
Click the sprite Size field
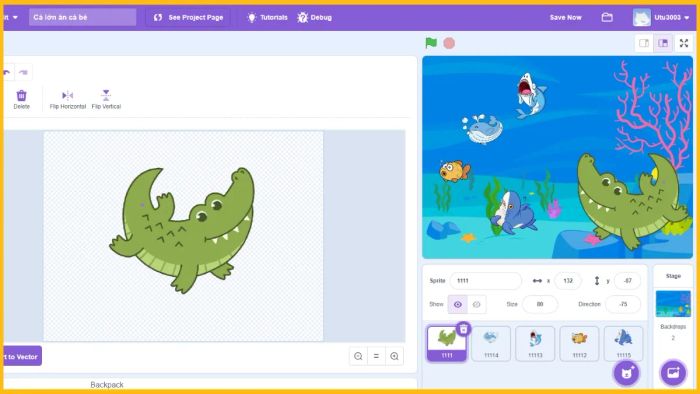tap(540, 304)
